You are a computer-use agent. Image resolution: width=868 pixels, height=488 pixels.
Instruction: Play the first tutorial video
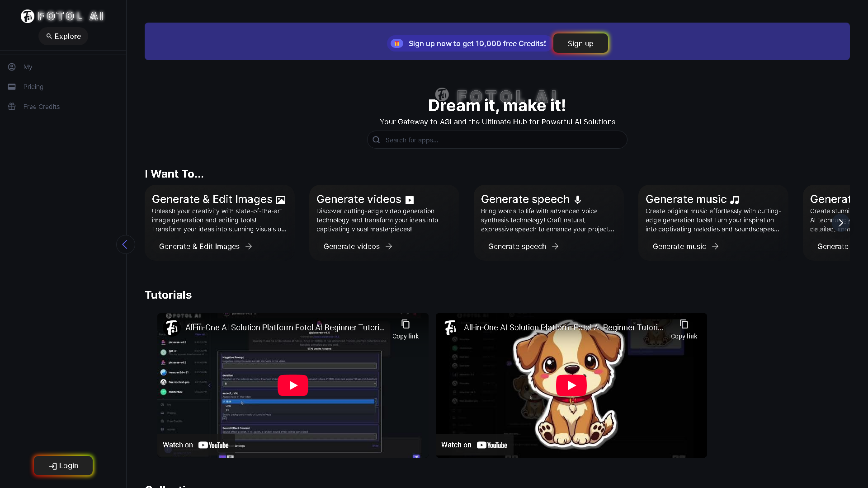pos(292,385)
